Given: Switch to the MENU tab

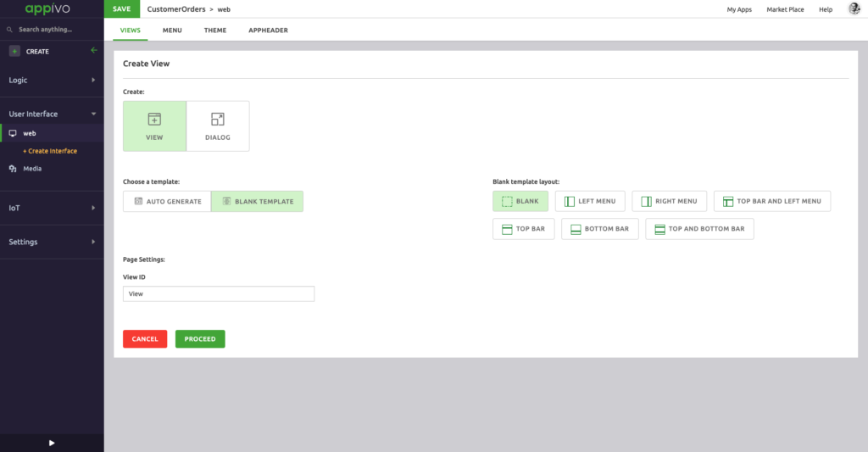Looking at the screenshot, I should [172, 31].
